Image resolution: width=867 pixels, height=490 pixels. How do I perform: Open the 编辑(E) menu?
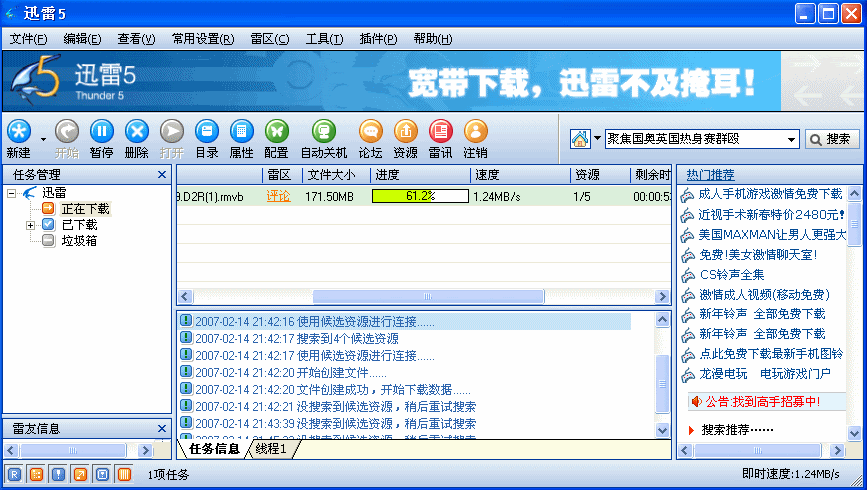coord(82,39)
